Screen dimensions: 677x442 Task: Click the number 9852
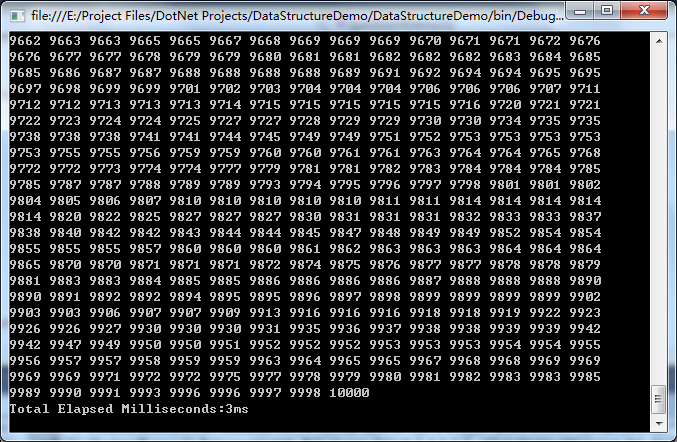point(505,233)
